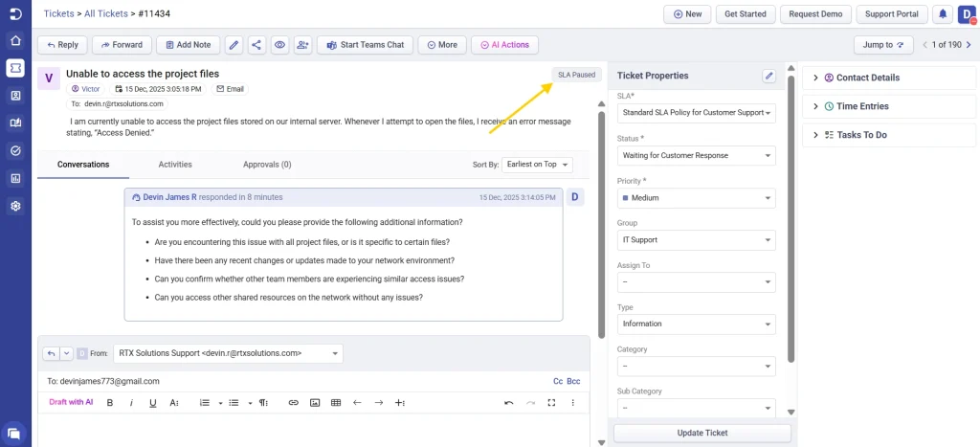Toggle the eye watch icon for ticket
This screenshot has height=447, width=980.
point(280,45)
